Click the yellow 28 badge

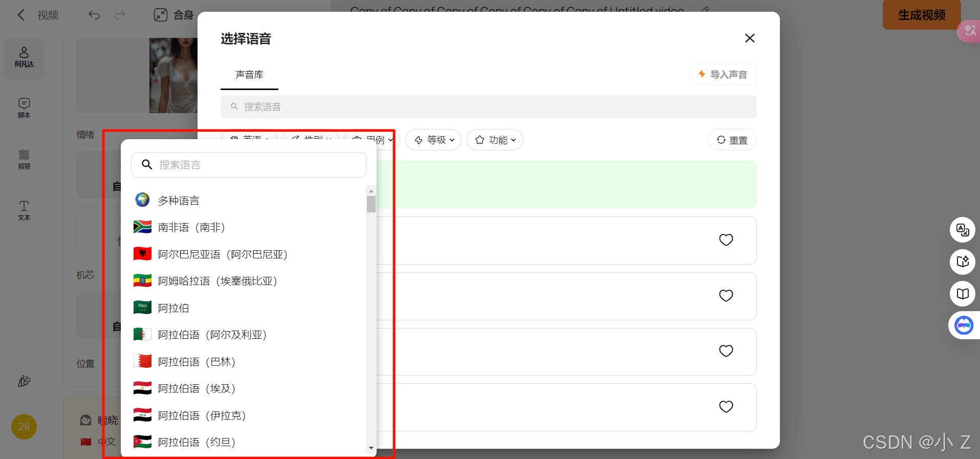(x=24, y=427)
